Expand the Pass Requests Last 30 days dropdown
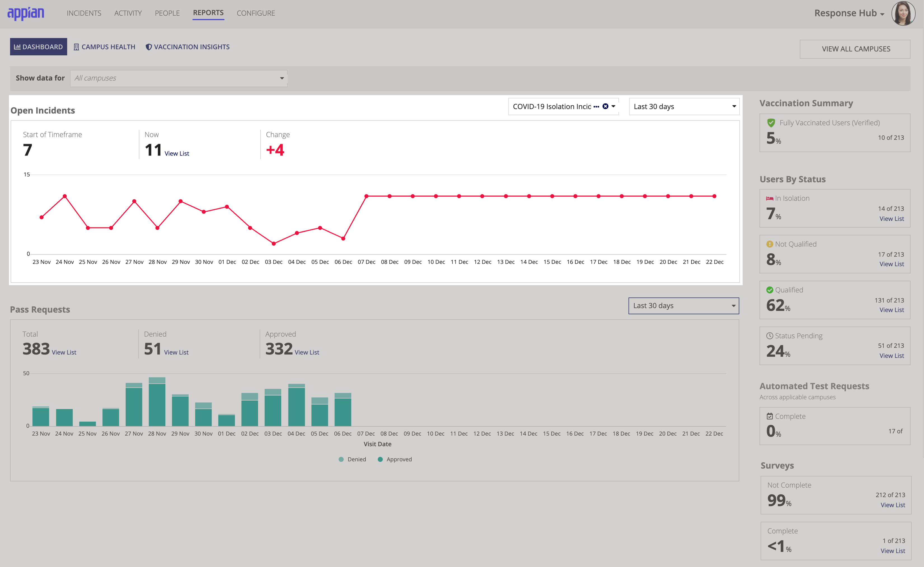The width and height of the screenshot is (924, 567). pos(683,305)
